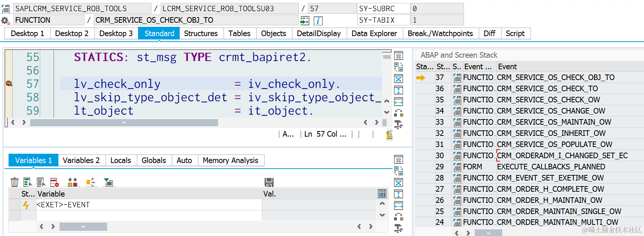This screenshot has height=236, width=644.
Task: Click the orange square with arrows icon
Action: 90,182
